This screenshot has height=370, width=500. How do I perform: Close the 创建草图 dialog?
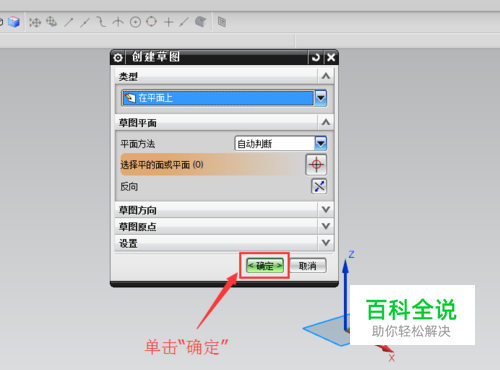click(331, 58)
